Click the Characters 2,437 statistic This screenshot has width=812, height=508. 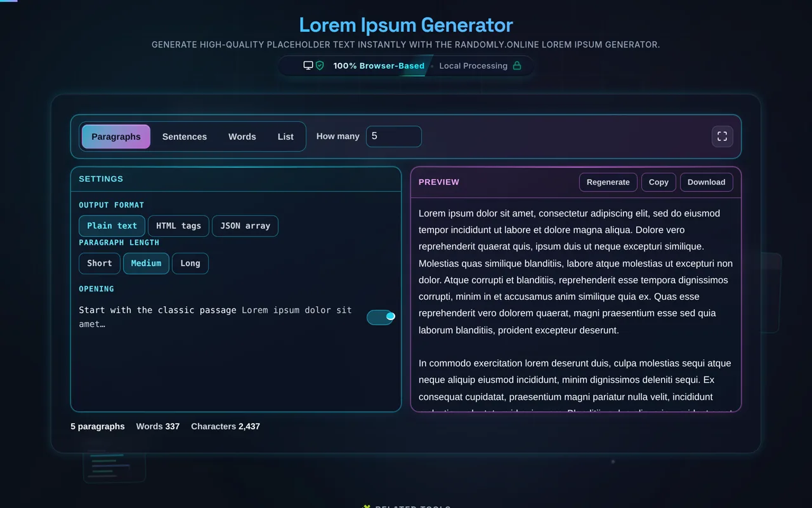click(226, 426)
